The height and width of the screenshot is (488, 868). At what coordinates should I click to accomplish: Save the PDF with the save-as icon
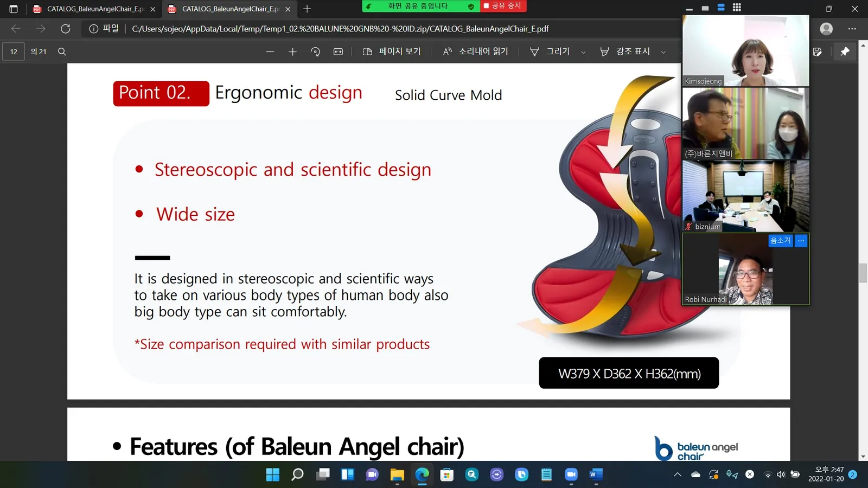tap(818, 52)
